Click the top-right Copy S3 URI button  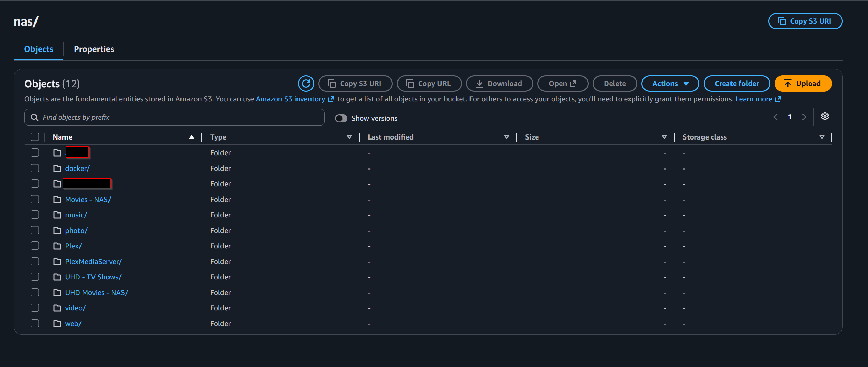[x=805, y=21]
